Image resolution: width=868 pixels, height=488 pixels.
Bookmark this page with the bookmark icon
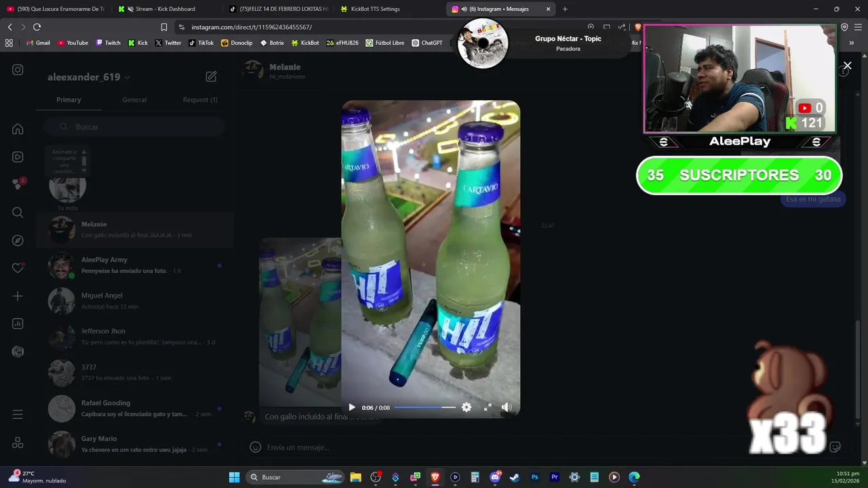[x=163, y=27]
